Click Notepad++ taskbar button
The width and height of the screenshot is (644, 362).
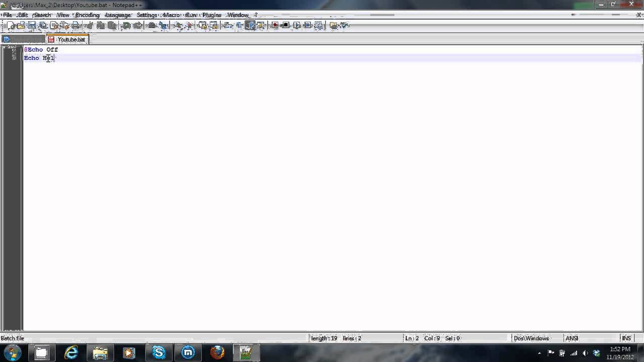(x=247, y=353)
